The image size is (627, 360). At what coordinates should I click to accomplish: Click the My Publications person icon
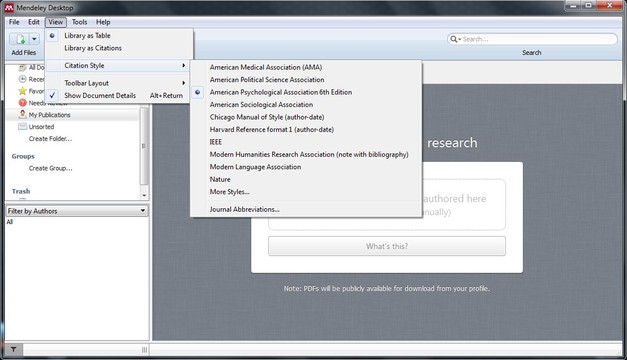tap(22, 114)
